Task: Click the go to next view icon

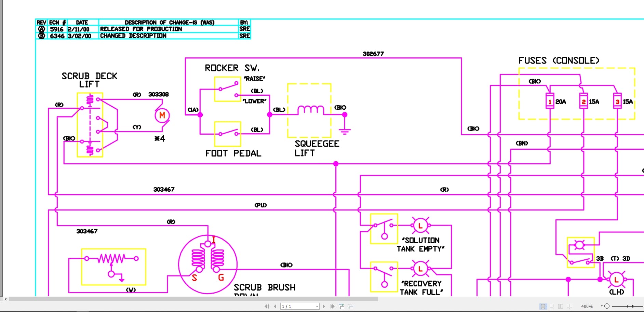Action: [350, 306]
